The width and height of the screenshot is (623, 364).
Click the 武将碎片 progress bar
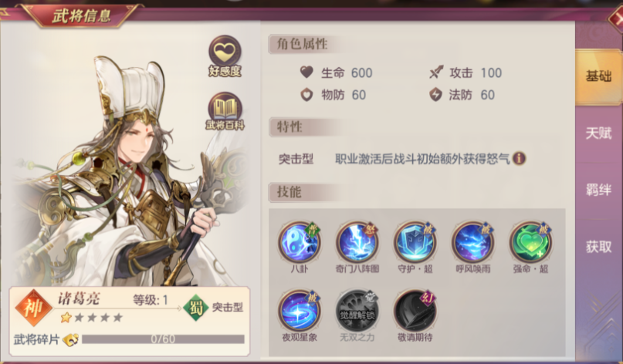[x=163, y=339]
